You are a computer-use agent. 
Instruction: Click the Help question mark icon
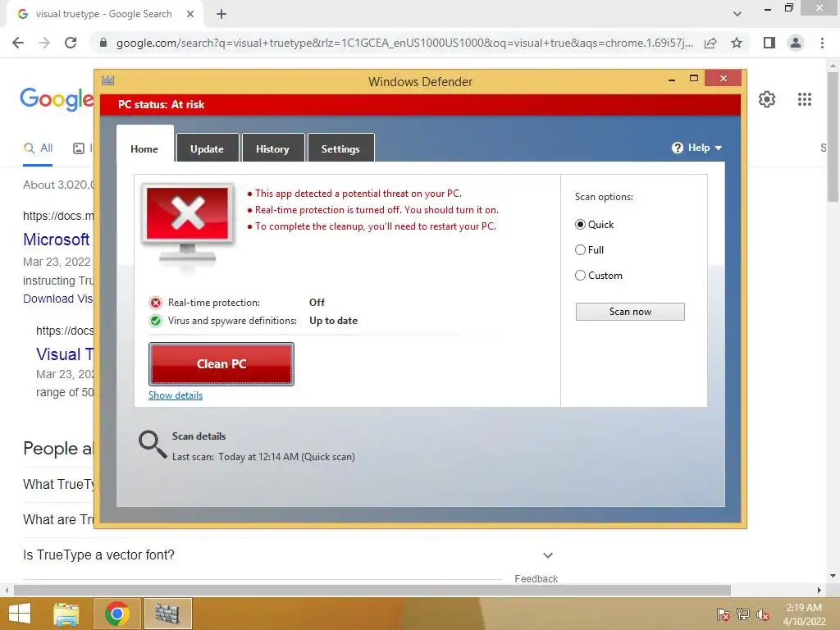[677, 148]
